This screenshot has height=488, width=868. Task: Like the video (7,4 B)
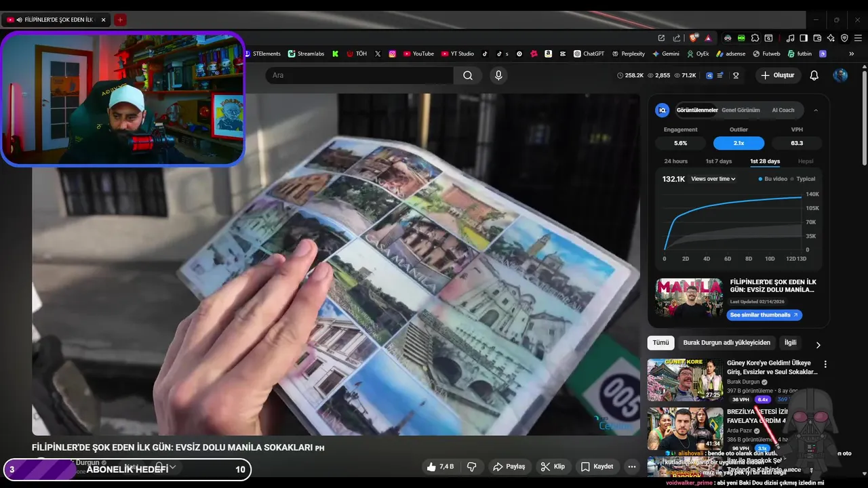coord(439,466)
